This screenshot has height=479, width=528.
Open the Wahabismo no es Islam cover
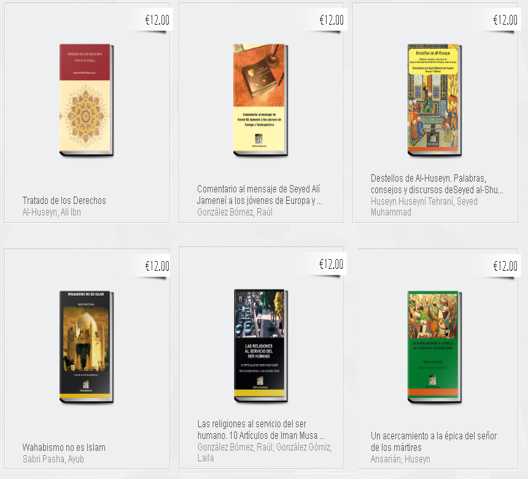click(x=87, y=347)
